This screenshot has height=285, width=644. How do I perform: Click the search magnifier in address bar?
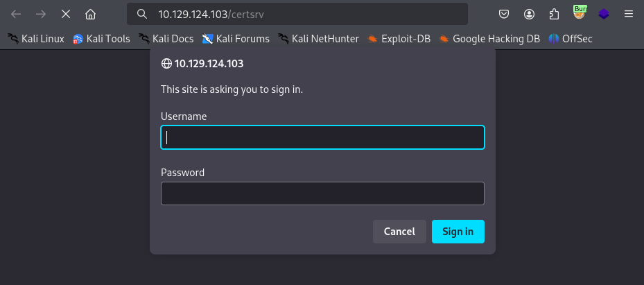(x=142, y=15)
